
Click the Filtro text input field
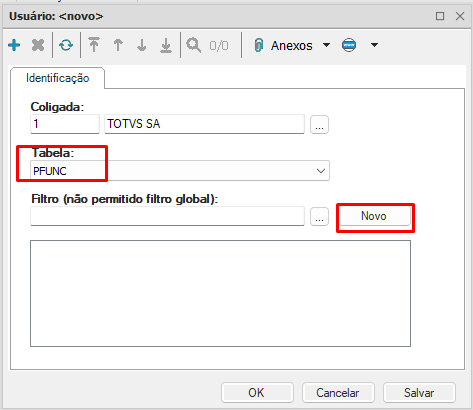coord(167,216)
